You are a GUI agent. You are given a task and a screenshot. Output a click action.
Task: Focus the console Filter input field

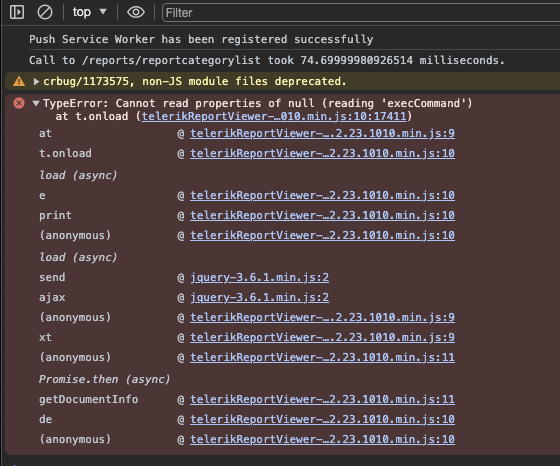pos(361,13)
